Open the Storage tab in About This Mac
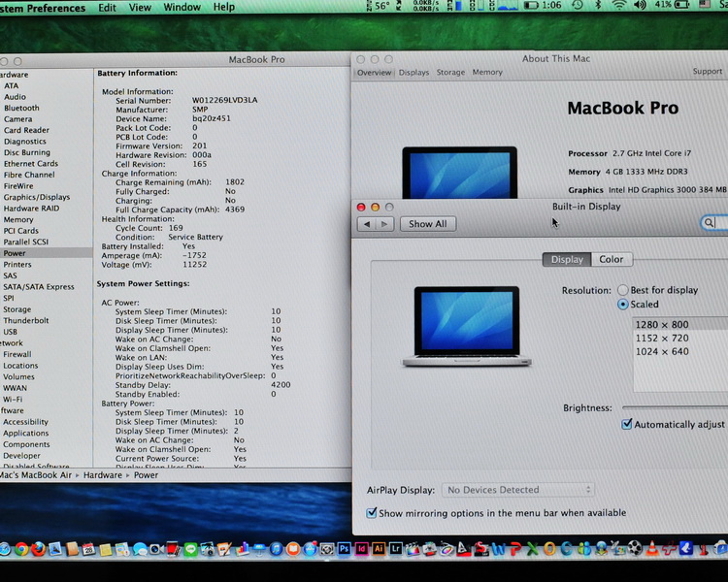Viewport: 728px width, 582px height. tap(450, 73)
